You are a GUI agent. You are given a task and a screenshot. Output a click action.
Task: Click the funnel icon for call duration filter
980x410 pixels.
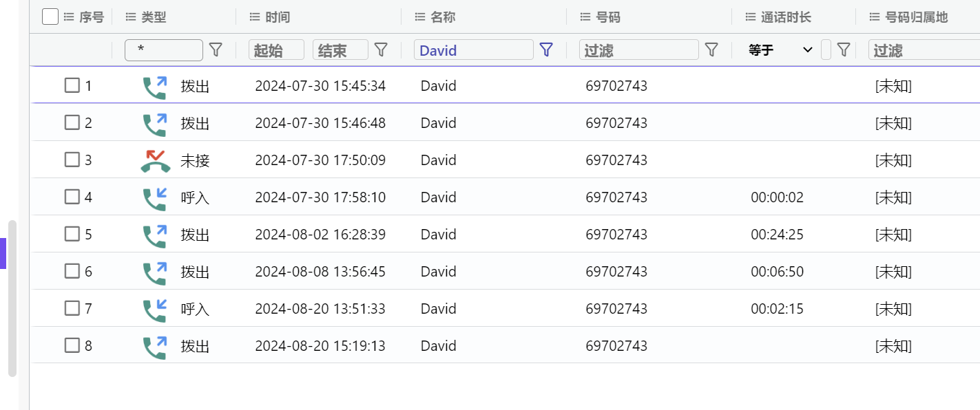(843, 50)
